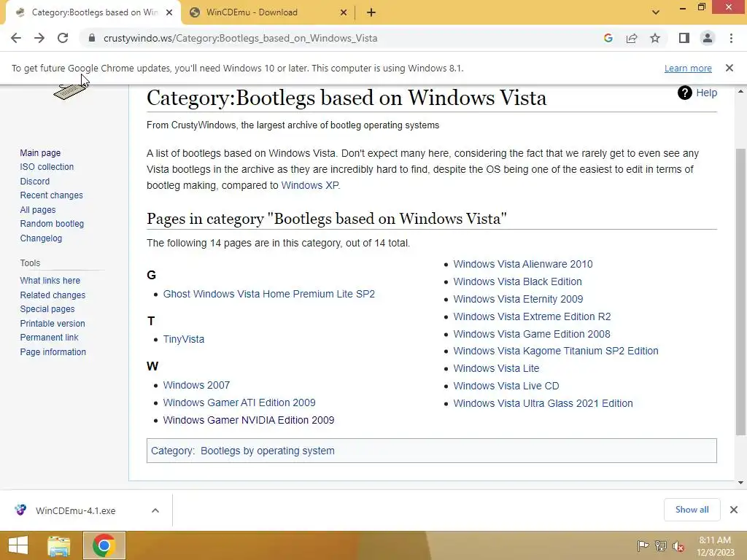The image size is (747, 560).
Task: Open the Chrome side panel
Action: click(684, 38)
